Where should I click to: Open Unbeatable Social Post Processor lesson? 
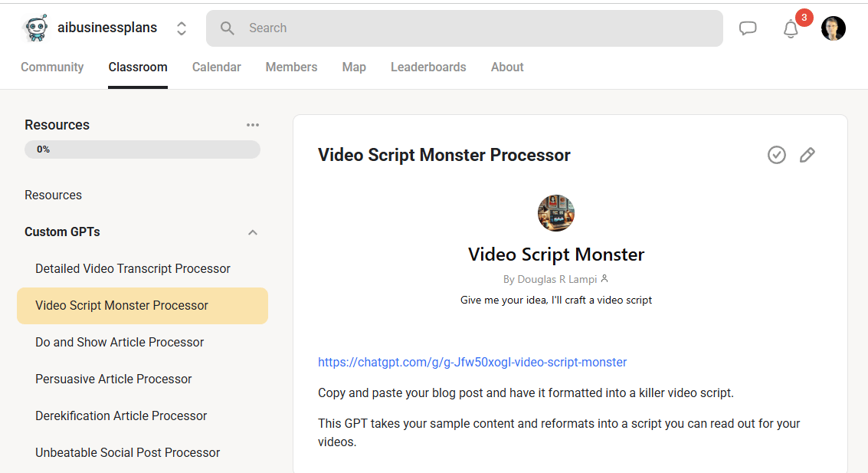pyautogui.click(x=128, y=452)
